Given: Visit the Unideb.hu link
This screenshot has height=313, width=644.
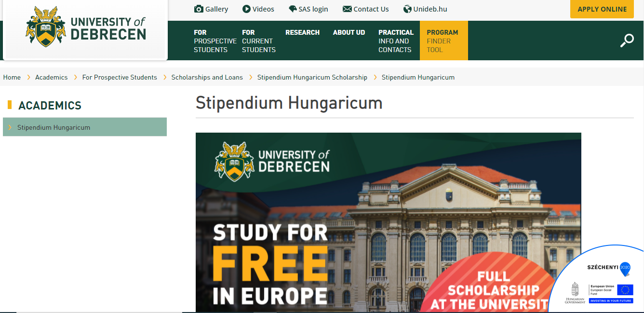Looking at the screenshot, I should tap(430, 9).
